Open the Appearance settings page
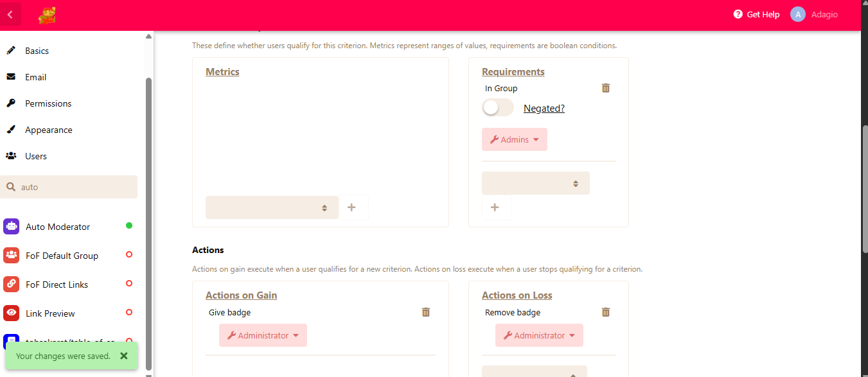This screenshot has height=377, width=868. tap(48, 130)
